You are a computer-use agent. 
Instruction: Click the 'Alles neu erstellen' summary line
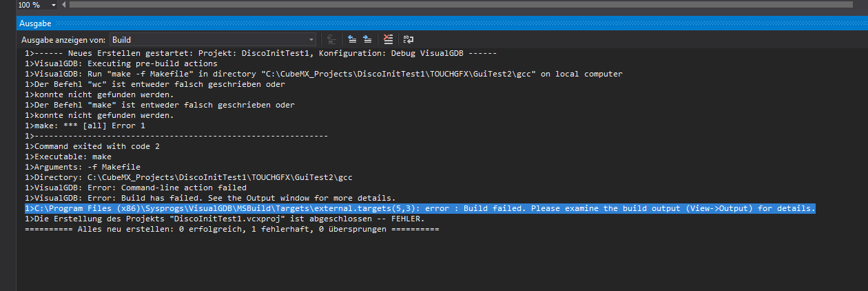click(x=232, y=229)
